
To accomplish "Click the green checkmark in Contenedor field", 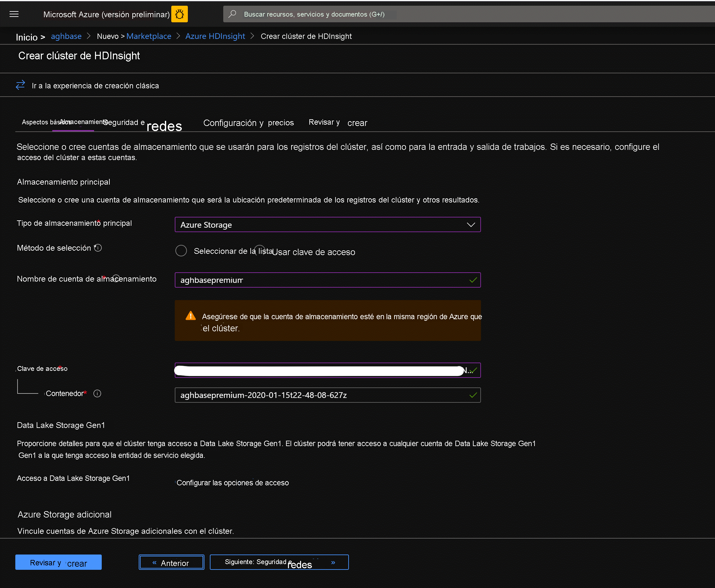I will (473, 395).
